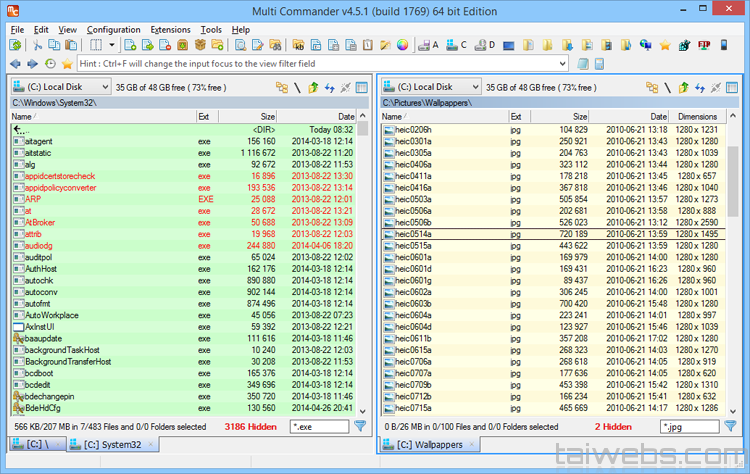Image resolution: width=750 pixels, height=474 pixels.
Task: Click the right panel filter funnel icon
Action: click(x=731, y=427)
